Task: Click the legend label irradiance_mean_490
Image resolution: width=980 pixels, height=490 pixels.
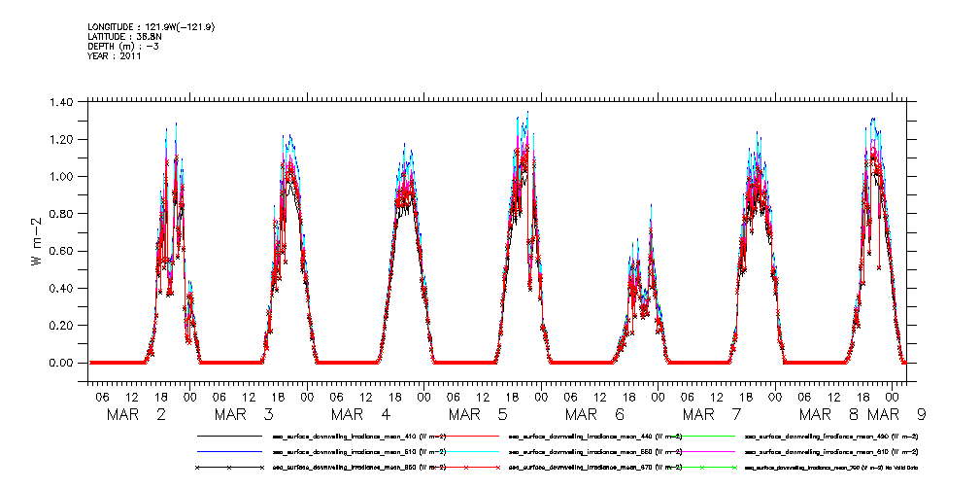Action: pyautogui.click(x=831, y=436)
